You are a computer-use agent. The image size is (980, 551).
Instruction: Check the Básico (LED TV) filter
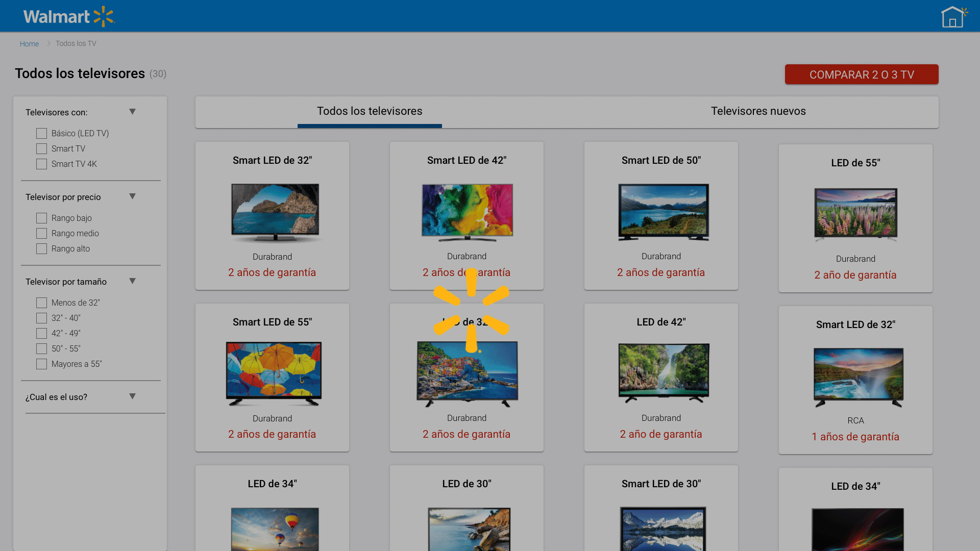point(42,134)
